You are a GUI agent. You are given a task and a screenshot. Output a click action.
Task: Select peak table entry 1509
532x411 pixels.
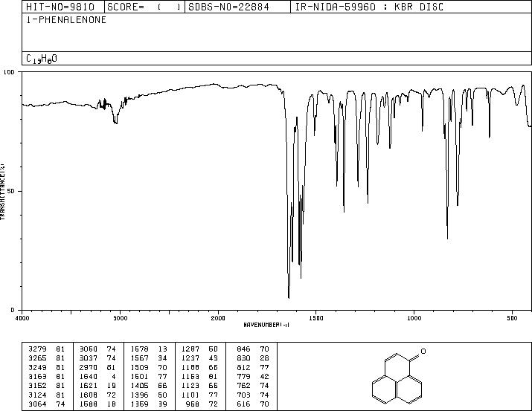tap(139, 367)
